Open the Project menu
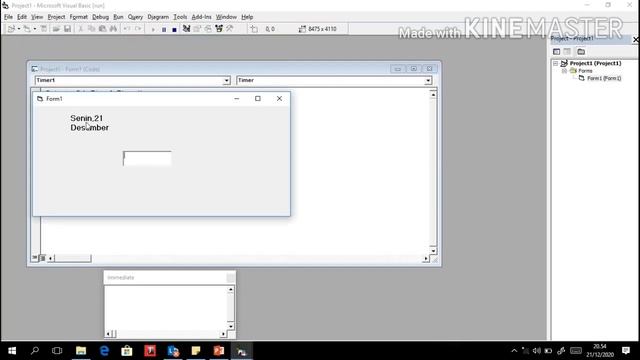 [x=56, y=17]
